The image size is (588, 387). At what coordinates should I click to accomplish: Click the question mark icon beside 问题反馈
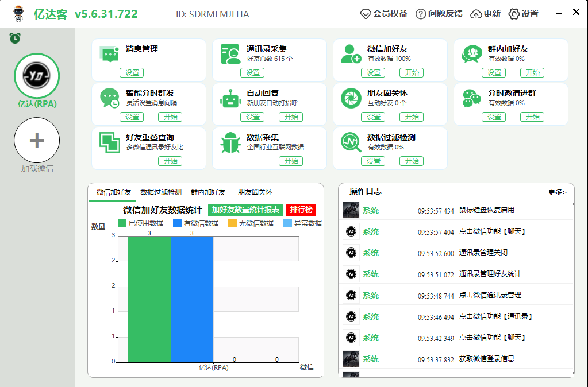point(421,14)
